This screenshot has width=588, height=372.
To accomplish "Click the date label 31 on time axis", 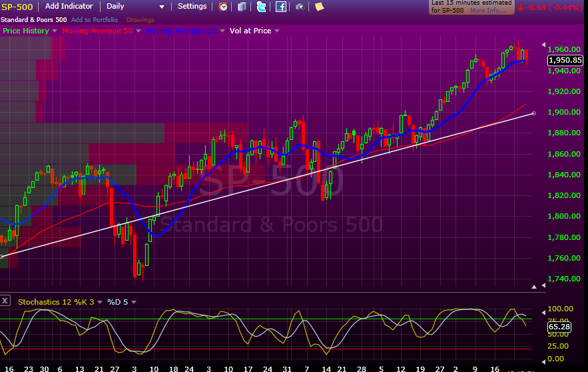I will [x=287, y=369].
